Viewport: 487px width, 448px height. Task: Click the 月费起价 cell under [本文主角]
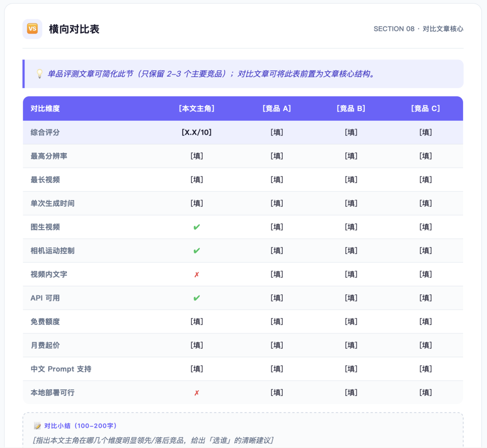pyautogui.click(x=197, y=345)
